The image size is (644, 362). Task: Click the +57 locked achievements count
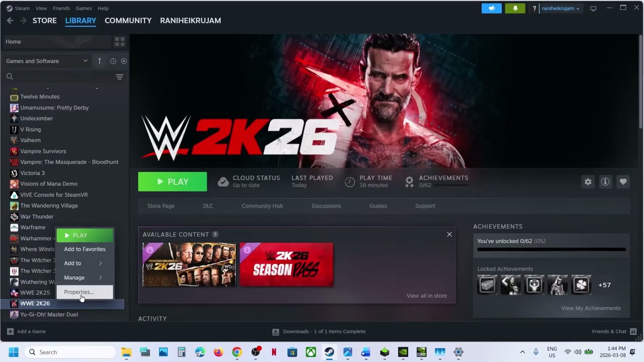pos(604,285)
